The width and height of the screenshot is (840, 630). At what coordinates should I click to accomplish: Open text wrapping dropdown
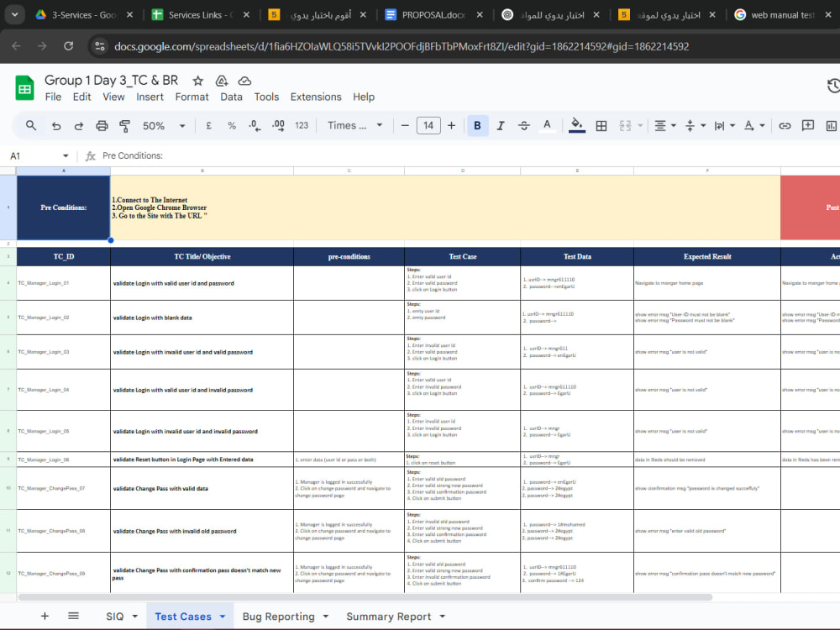coord(724,125)
